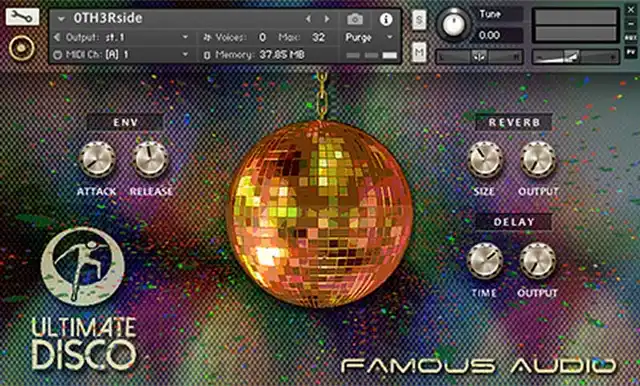Click the voices note icon

[207, 38]
